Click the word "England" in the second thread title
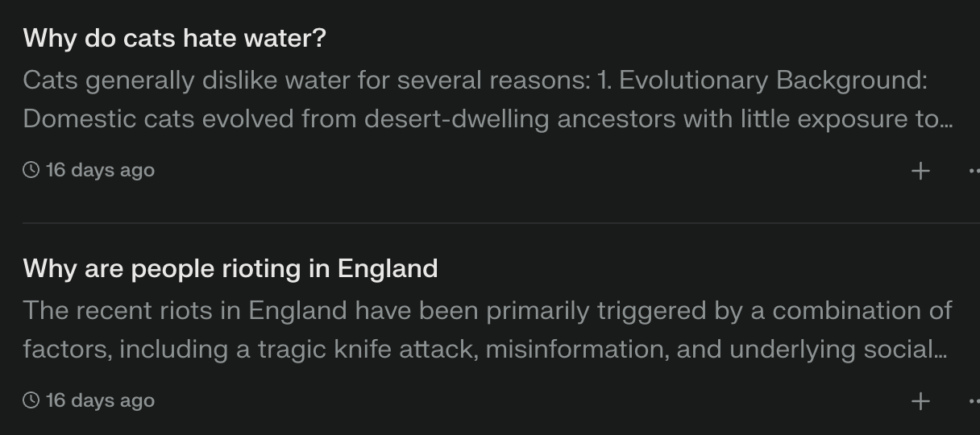This screenshot has height=435, width=980. pos(388,268)
